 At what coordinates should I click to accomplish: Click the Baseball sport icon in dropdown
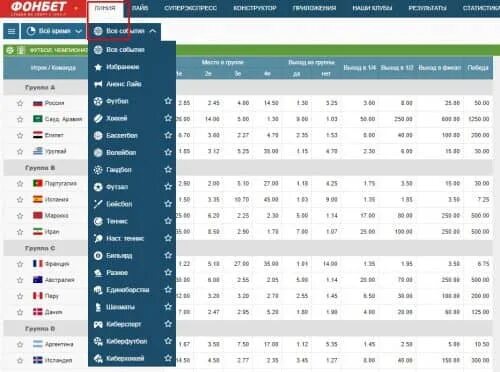pos(98,204)
